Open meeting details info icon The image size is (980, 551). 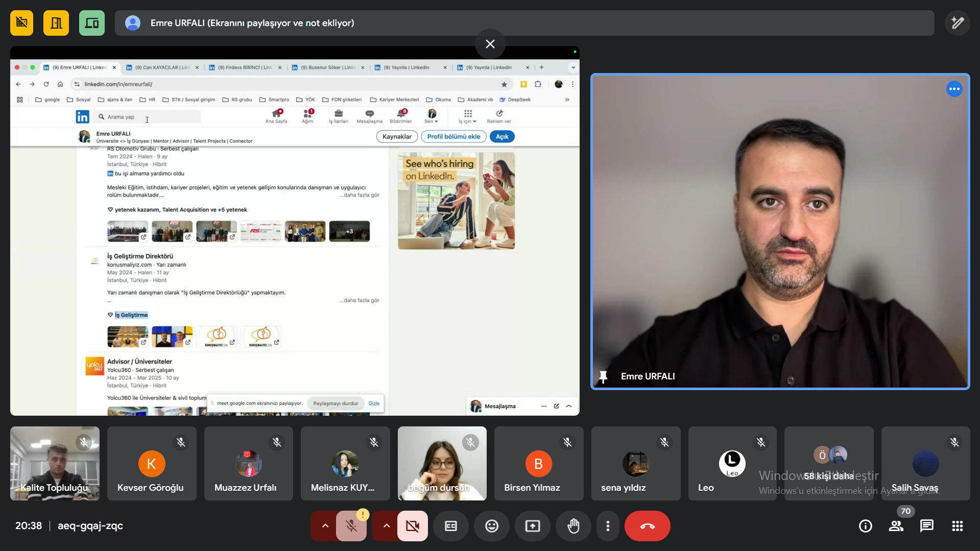(865, 526)
